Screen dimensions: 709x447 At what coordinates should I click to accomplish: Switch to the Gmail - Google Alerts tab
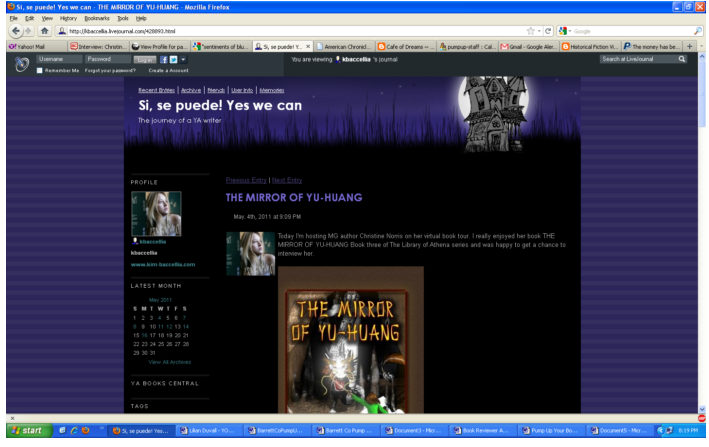tap(528, 46)
